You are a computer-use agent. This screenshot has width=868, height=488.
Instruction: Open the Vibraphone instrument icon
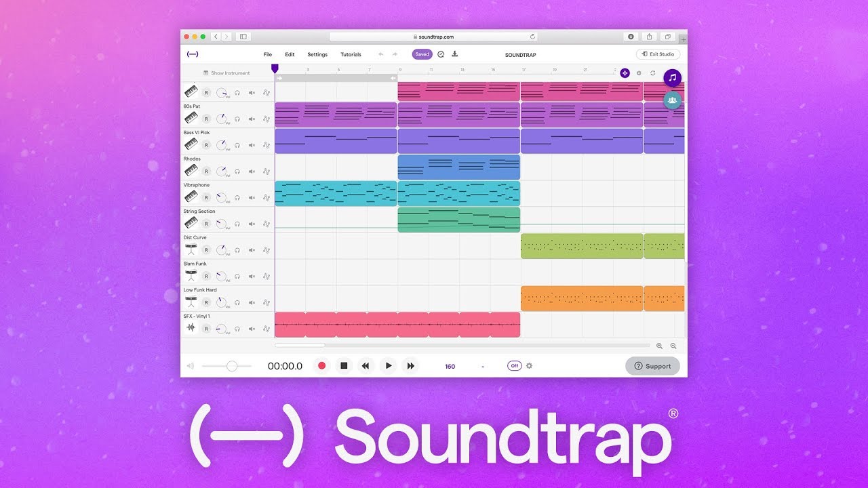[191, 197]
